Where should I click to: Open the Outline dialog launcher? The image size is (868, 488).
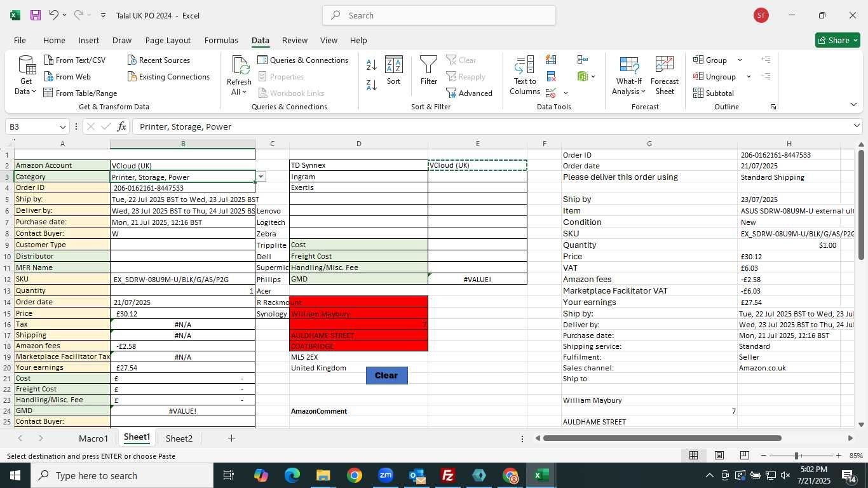[773, 107]
